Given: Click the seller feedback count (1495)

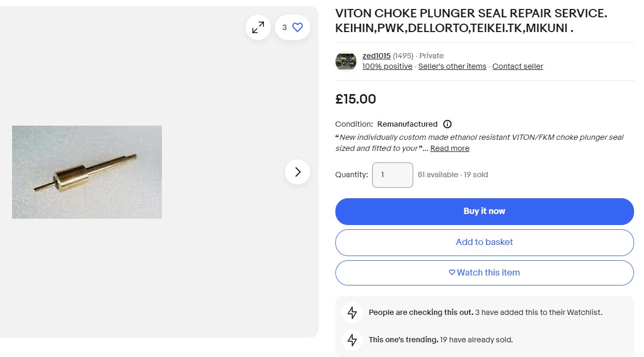Looking at the screenshot, I should tap(403, 56).
